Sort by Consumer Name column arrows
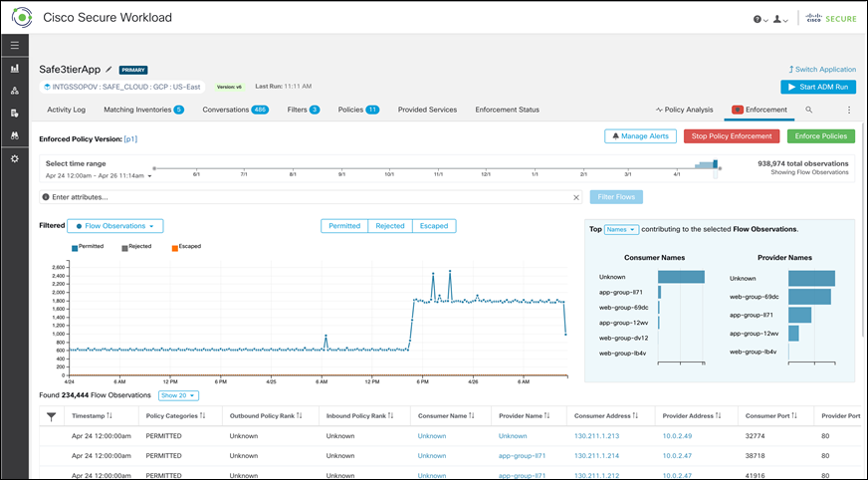The width and height of the screenshot is (868, 480). click(x=472, y=416)
